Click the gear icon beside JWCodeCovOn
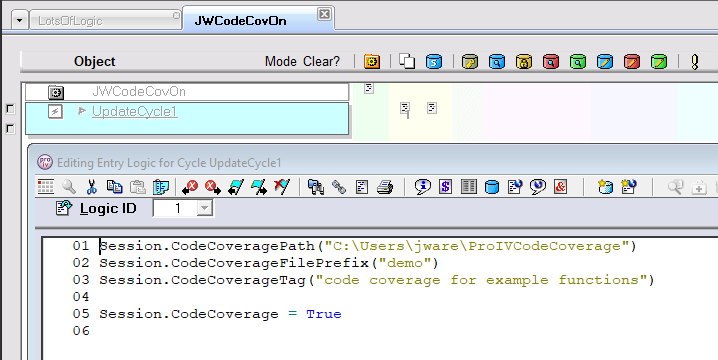Screen dimensions: 718x360 coord(56,93)
